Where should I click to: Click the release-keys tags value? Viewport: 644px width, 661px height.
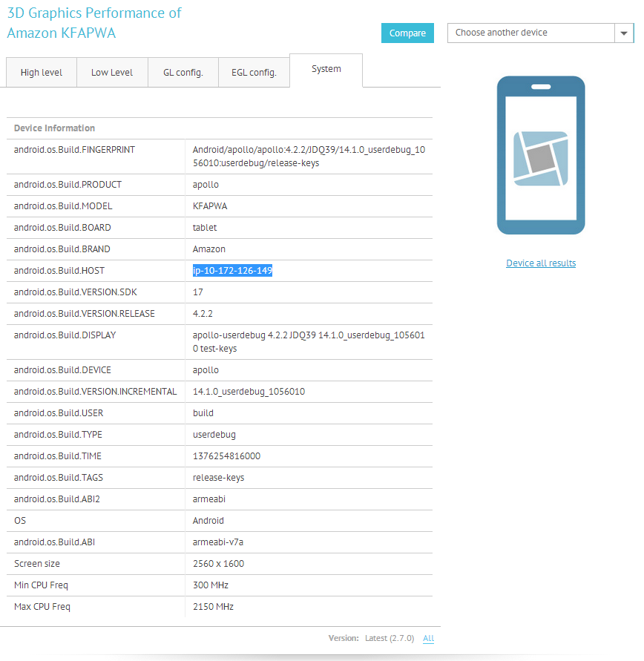pyautogui.click(x=218, y=478)
